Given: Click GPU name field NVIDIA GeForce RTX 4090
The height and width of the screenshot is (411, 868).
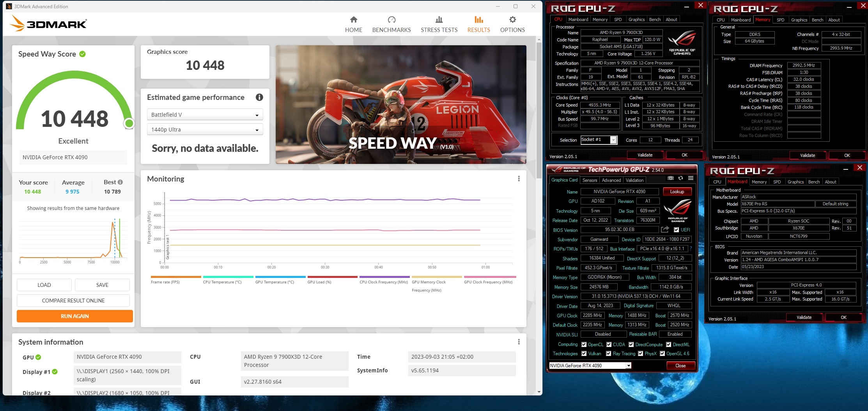Looking at the screenshot, I should click(x=619, y=192).
